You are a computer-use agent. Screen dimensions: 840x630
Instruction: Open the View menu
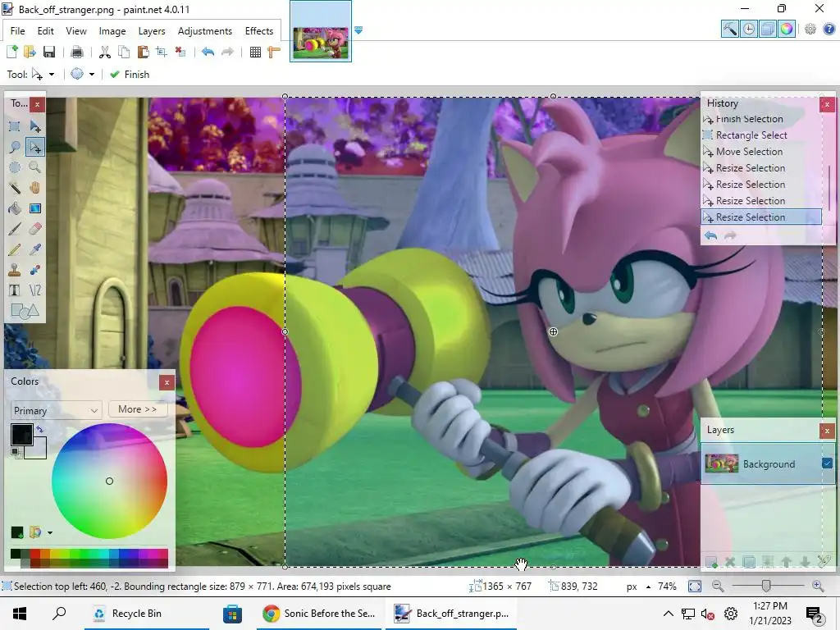click(x=76, y=31)
